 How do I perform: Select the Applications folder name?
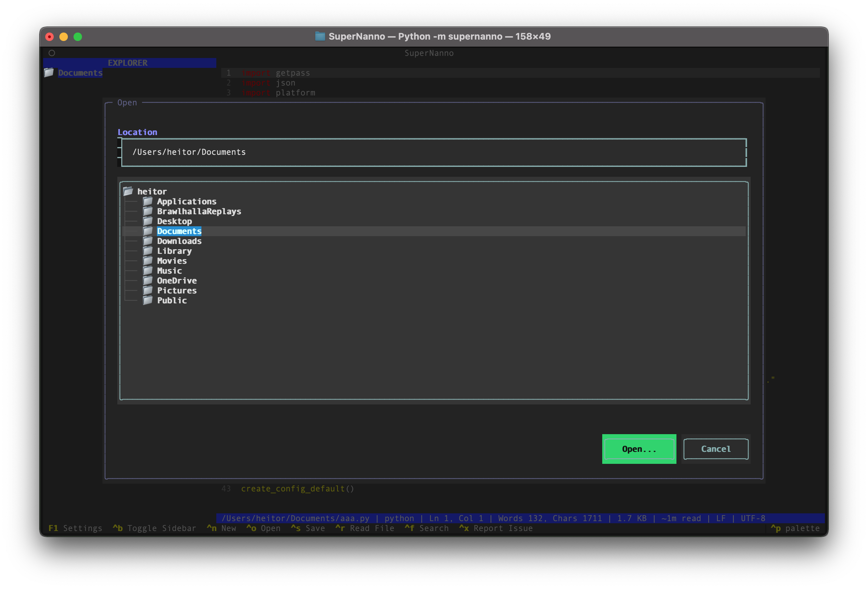(x=187, y=202)
